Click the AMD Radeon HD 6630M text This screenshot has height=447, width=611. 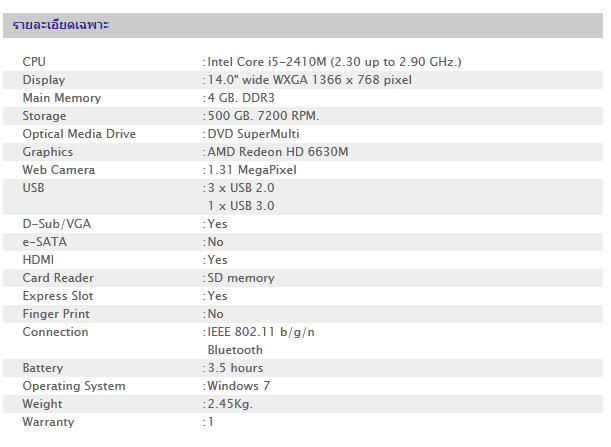278,152
